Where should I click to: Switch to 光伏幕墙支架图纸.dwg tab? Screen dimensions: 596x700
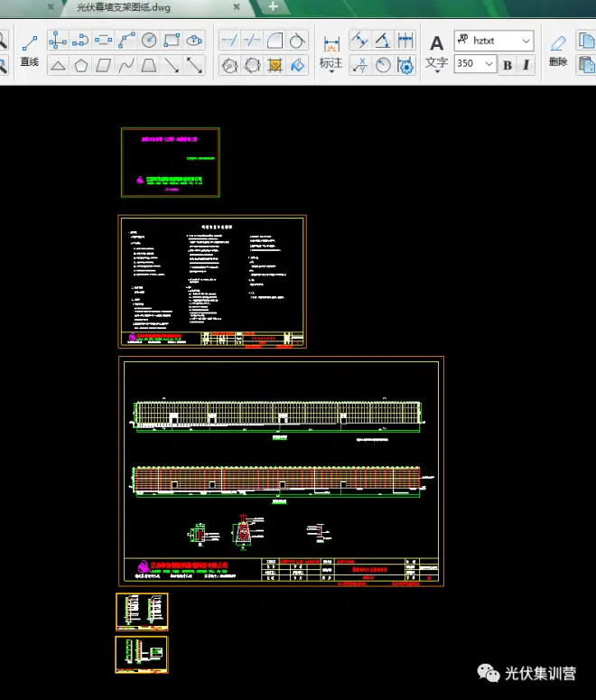pyautogui.click(x=124, y=7)
